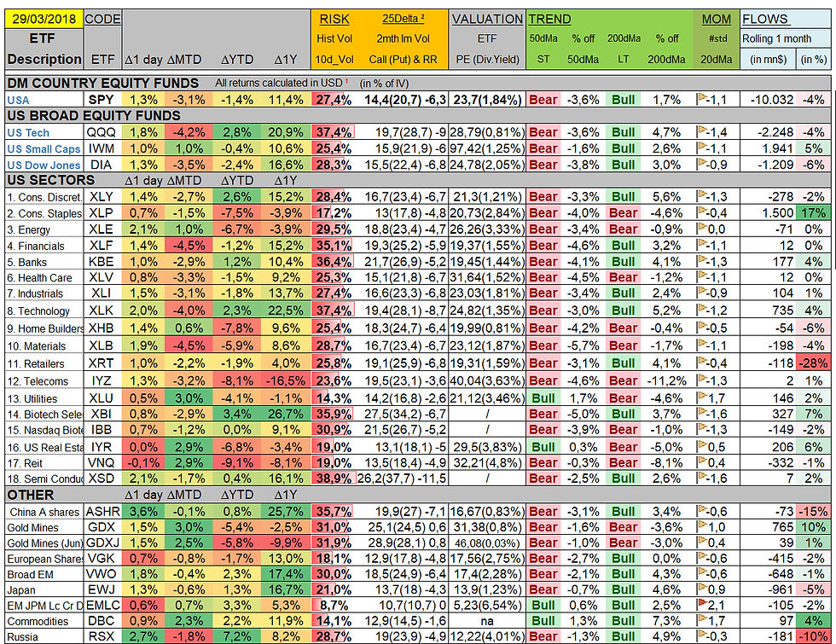This screenshot has width=836, height=644.
Task: Select the Bull trend cell in XLU row
Action: click(543, 398)
